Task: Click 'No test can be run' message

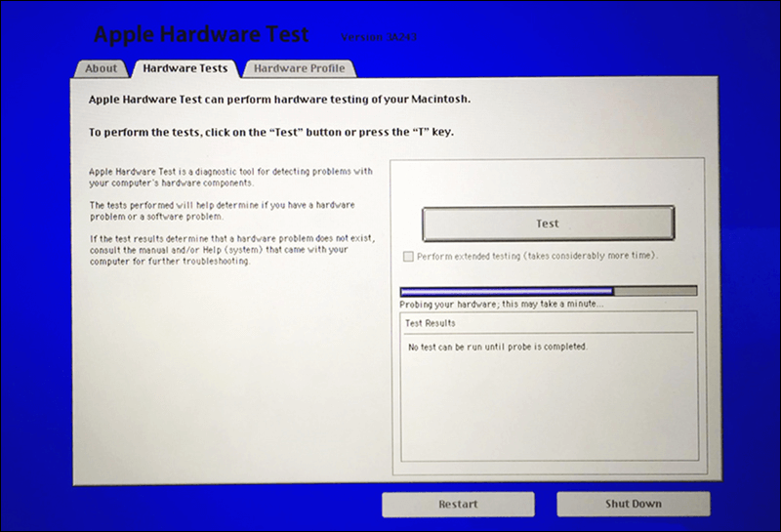Action: (x=498, y=347)
